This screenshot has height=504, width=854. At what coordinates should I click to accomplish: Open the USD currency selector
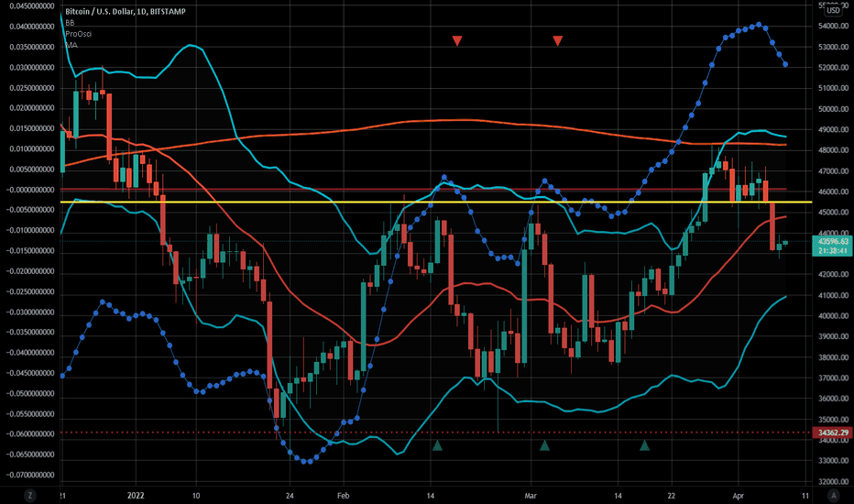pyautogui.click(x=833, y=10)
